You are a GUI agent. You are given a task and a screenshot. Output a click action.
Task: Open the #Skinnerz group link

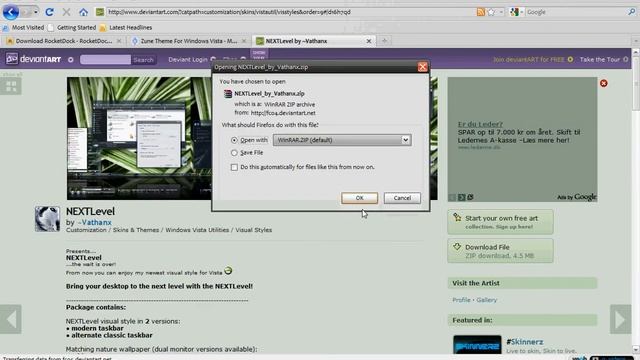click(524, 342)
